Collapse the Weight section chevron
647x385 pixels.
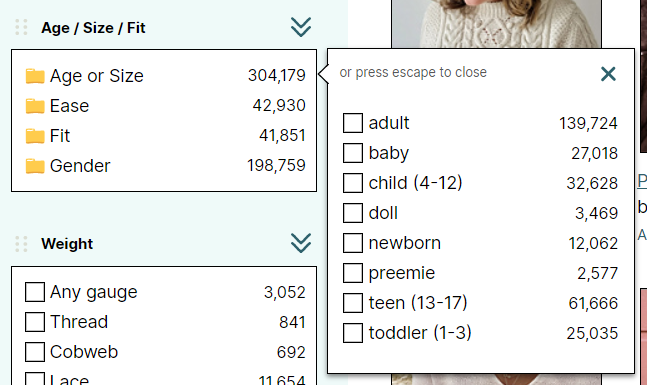point(301,243)
